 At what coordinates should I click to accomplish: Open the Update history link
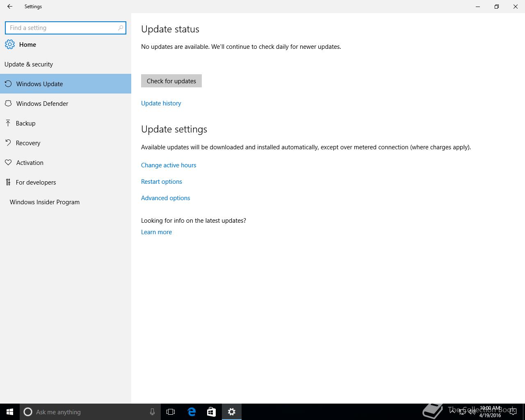click(x=161, y=103)
